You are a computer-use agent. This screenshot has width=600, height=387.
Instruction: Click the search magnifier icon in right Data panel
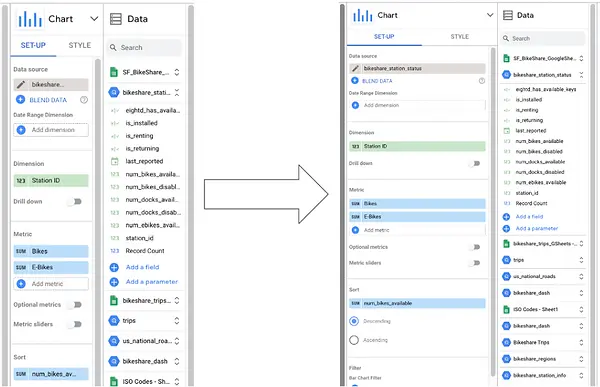click(x=506, y=38)
